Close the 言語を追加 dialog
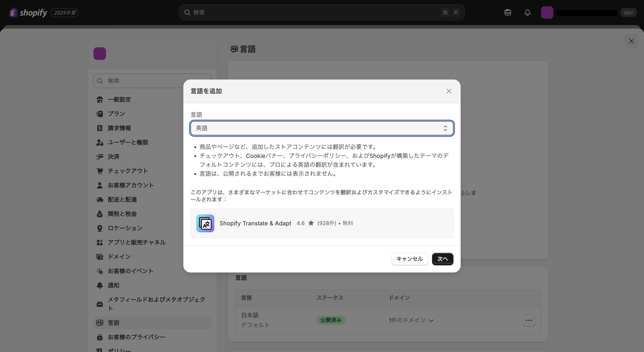The image size is (644, 352). [449, 91]
